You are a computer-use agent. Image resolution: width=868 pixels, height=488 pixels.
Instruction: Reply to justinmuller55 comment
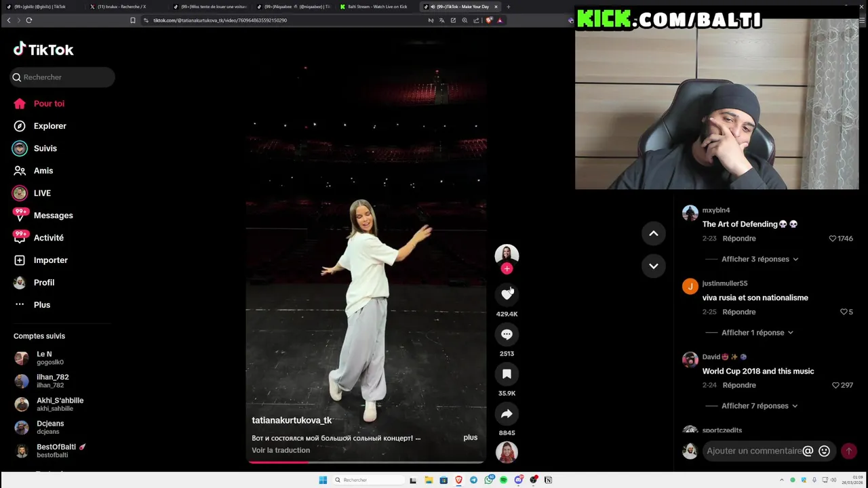pos(739,312)
